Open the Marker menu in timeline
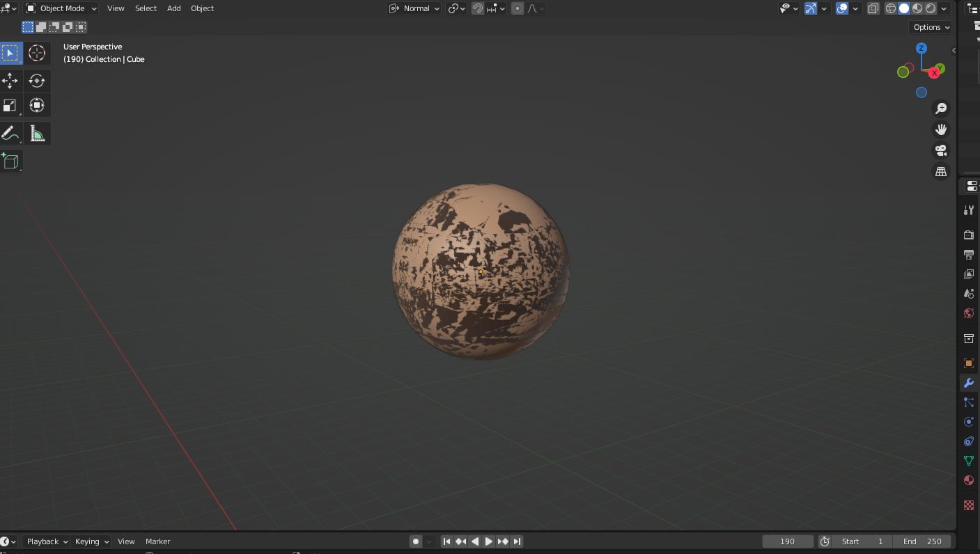The width and height of the screenshot is (980, 554). (158, 541)
